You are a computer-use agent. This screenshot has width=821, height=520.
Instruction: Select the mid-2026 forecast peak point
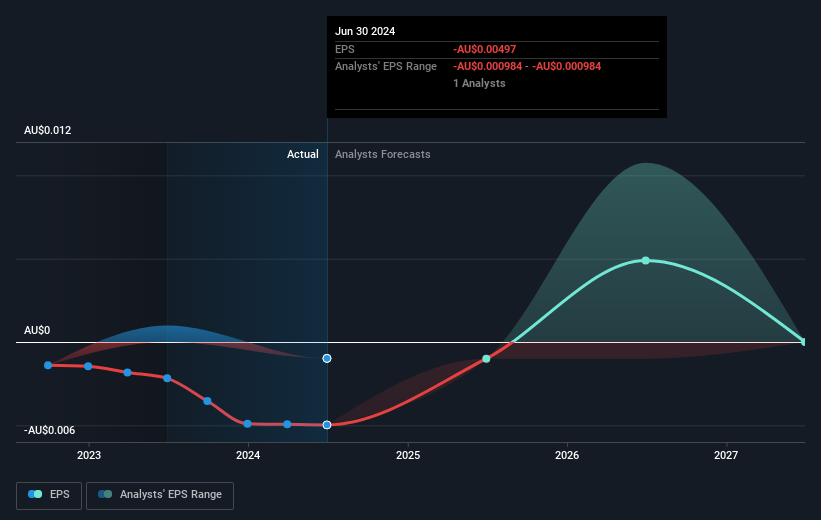pyautogui.click(x=646, y=260)
